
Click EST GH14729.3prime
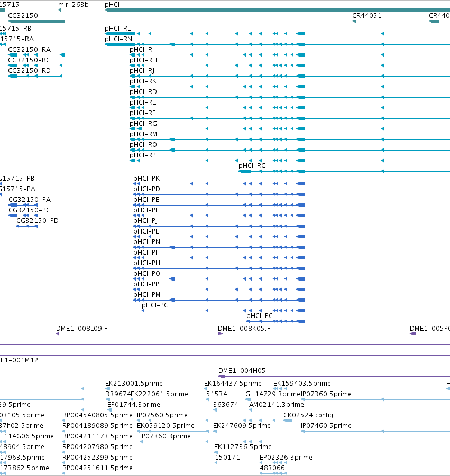click(272, 394)
